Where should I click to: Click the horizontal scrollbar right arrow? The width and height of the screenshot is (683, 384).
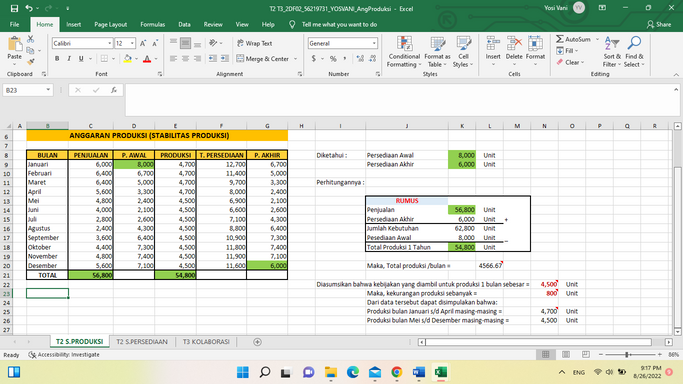(x=669, y=342)
